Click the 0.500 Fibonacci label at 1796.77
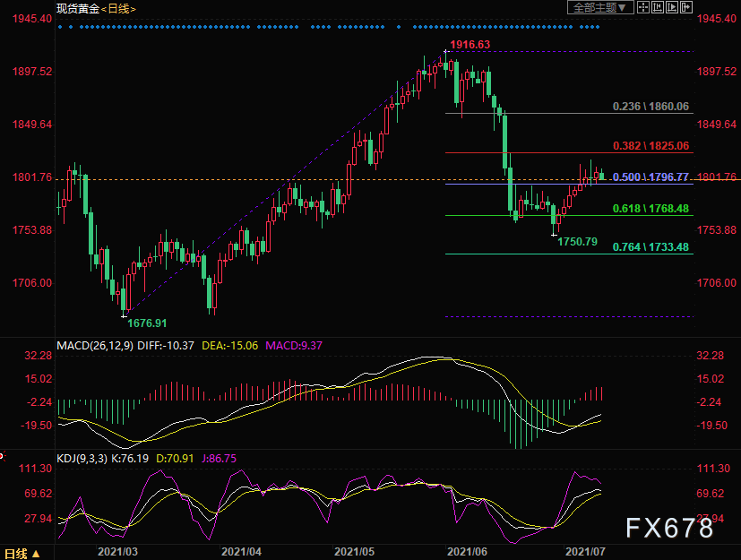The image size is (741, 560). point(651,177)
